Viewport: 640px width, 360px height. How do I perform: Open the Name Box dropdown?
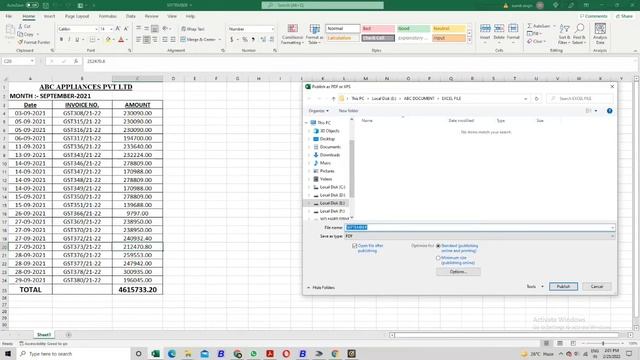click(32, 61)
